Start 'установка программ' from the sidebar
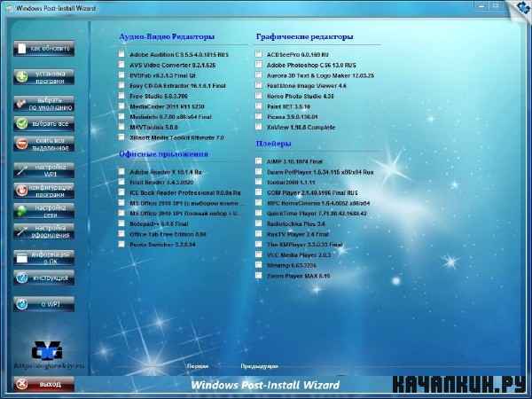Screen dimensions: 532x399 coord(44,77)
